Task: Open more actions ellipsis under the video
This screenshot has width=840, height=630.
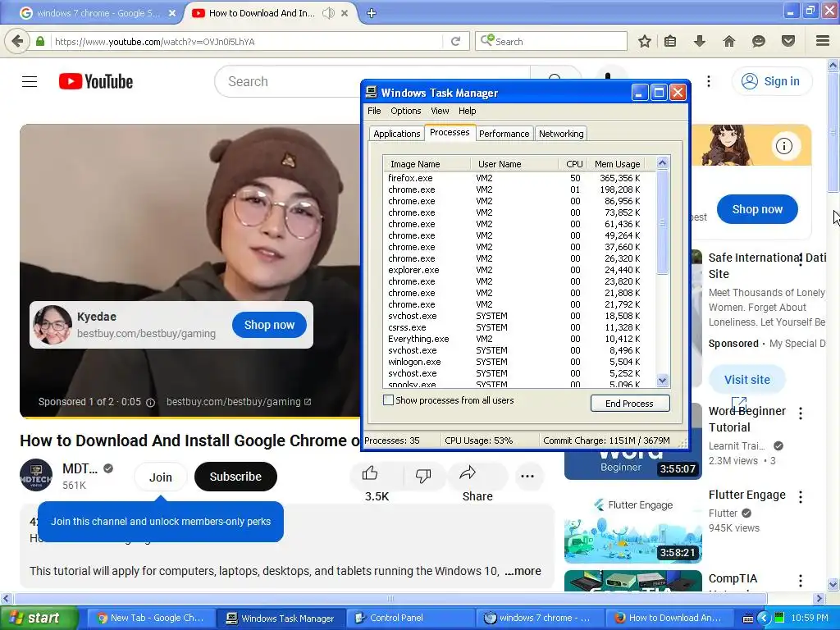Action: click(527, 476)
